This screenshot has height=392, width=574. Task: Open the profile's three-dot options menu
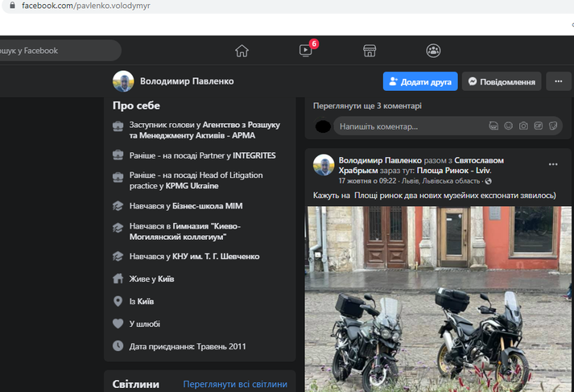pos(558,81)
